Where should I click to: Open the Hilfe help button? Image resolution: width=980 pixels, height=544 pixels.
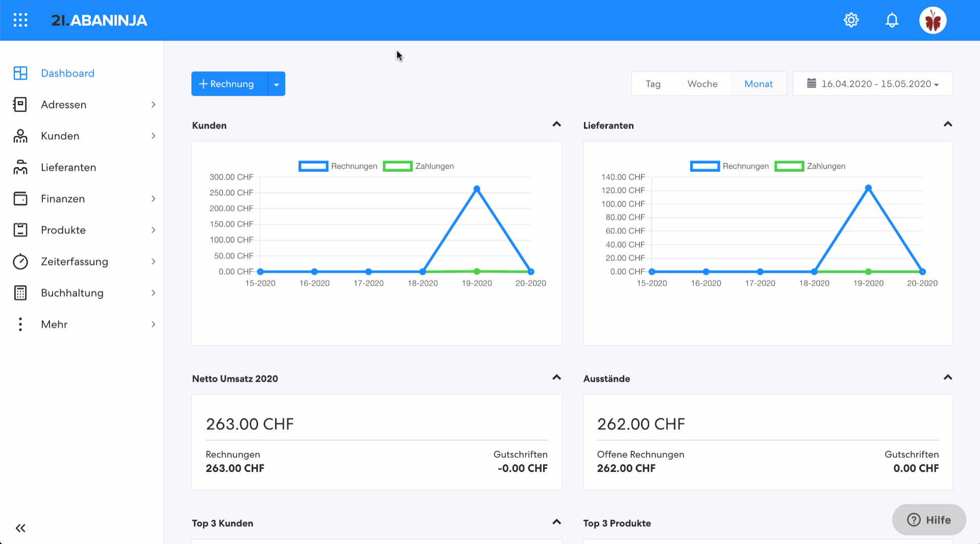[928, 519]
